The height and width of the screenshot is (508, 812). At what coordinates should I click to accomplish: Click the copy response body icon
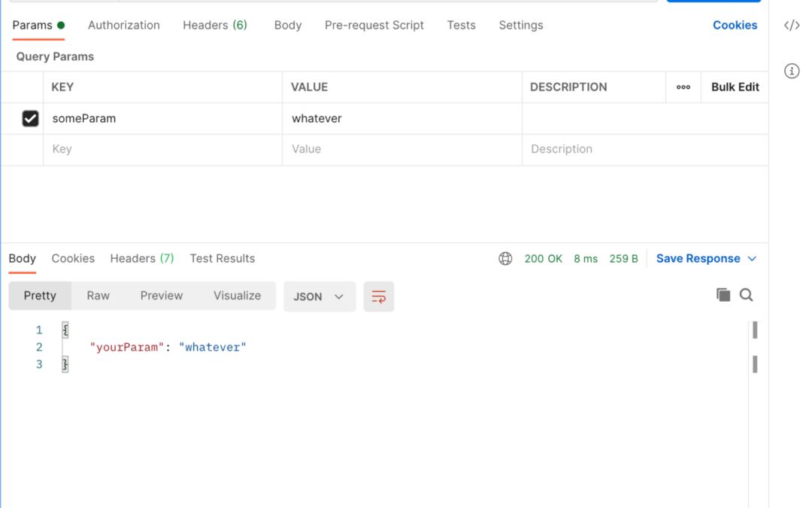(724, 295)
